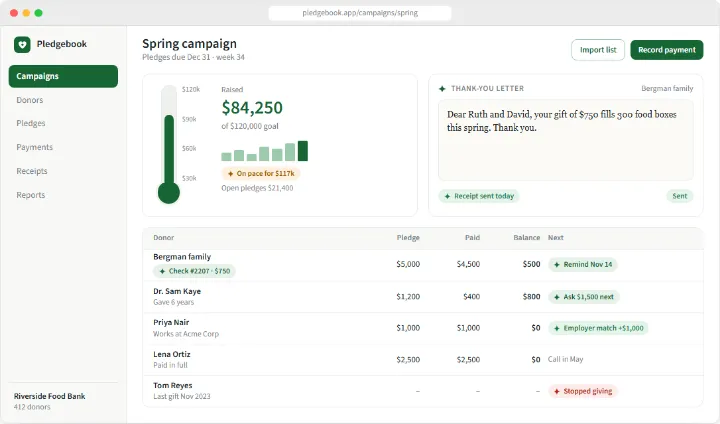Image resolution: width=720 pixels, height=424 pixels.
Task: Select donor Lena Ortiz
Action: 172,354
